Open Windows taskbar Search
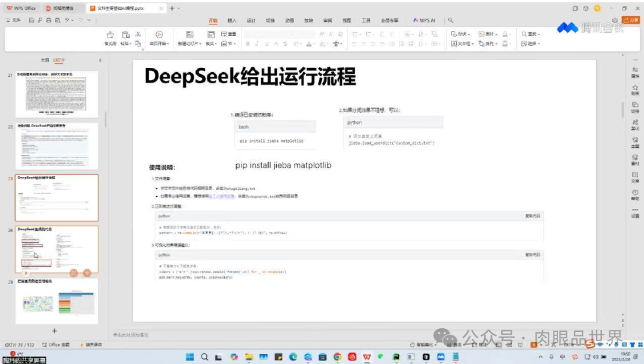The height and width of the screenshot is (364, 644). point(204,357)
